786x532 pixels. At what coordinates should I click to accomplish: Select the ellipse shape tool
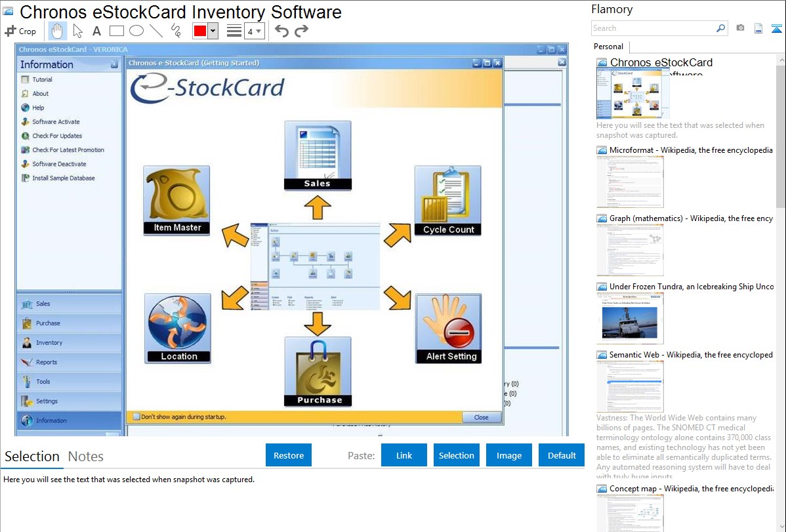[x=136, y=31]
